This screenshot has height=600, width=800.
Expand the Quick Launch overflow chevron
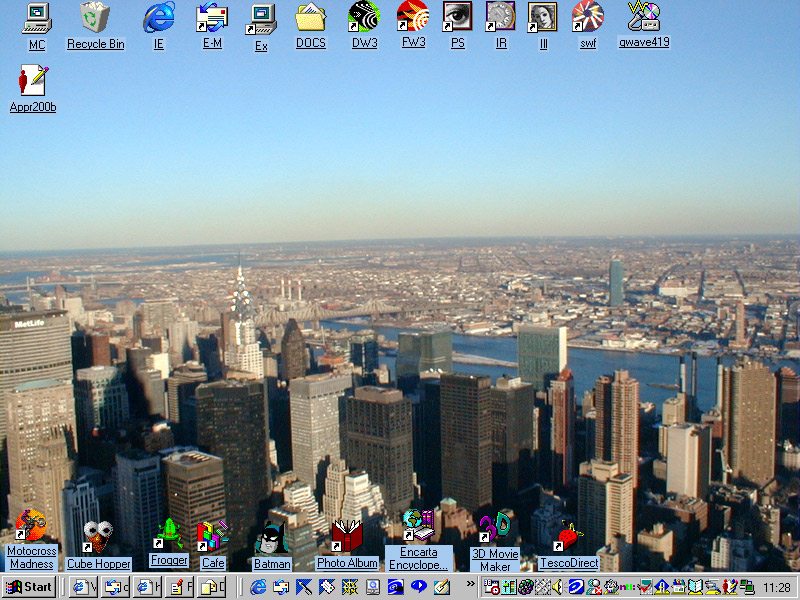pyautogui.click(x=470, y=585)
